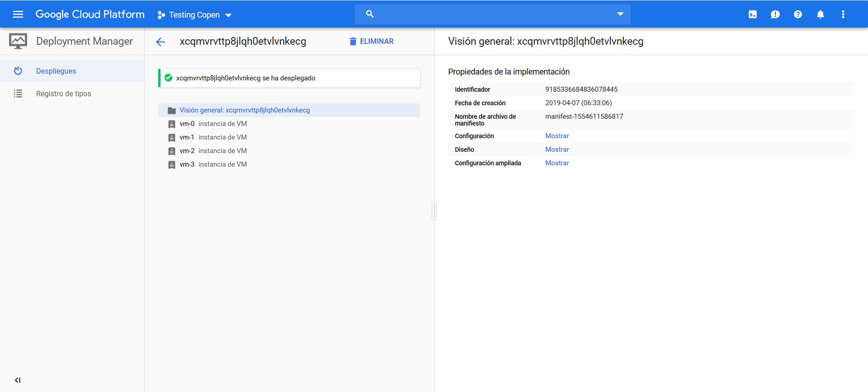The width and height of the screenshot is (868, 392).
Task: Open the notifications bell
Action: tap(821, 14)
